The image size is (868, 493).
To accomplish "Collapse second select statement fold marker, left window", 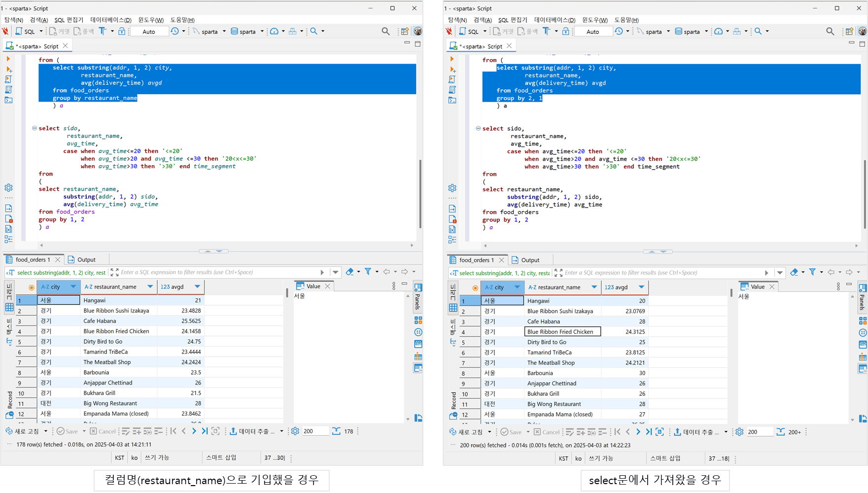I will [35, 128].
